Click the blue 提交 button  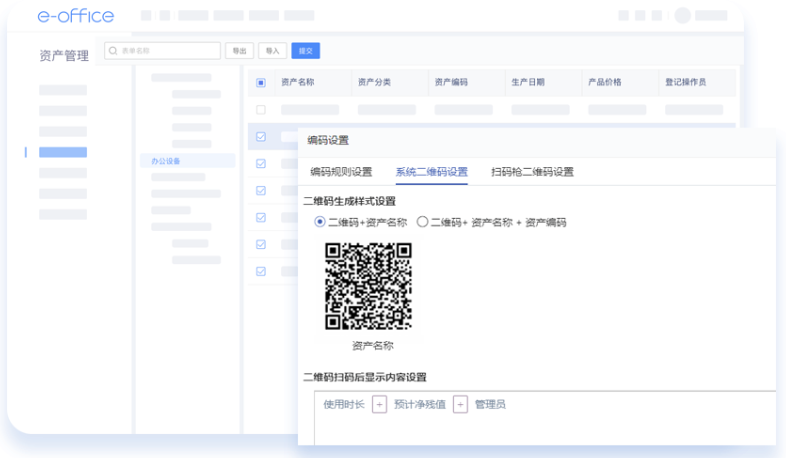click(306, 51)
